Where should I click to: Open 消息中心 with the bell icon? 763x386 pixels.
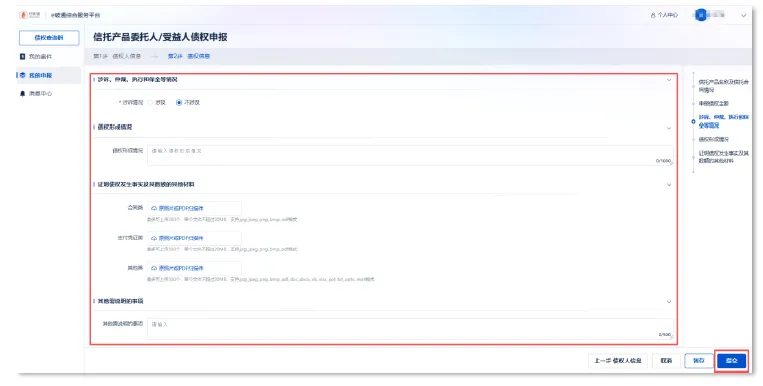[36, 93]
